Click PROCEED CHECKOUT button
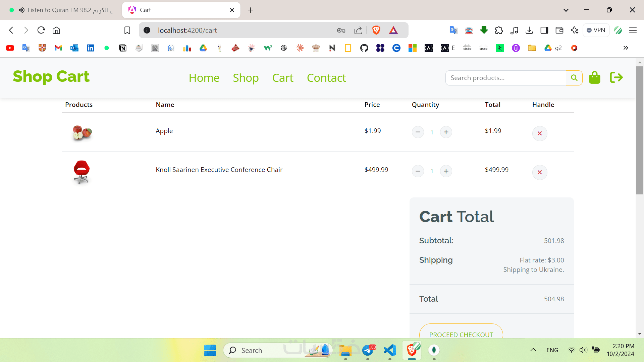 tap(461, 333)
